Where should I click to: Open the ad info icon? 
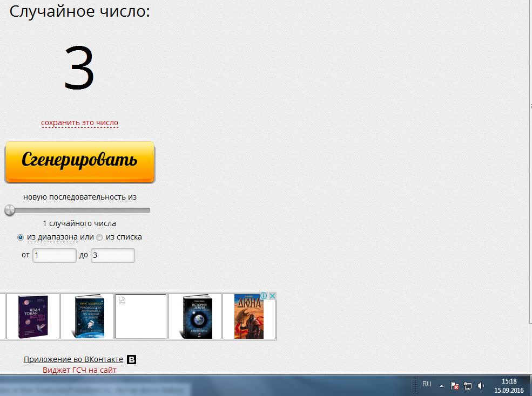(264, 296)
